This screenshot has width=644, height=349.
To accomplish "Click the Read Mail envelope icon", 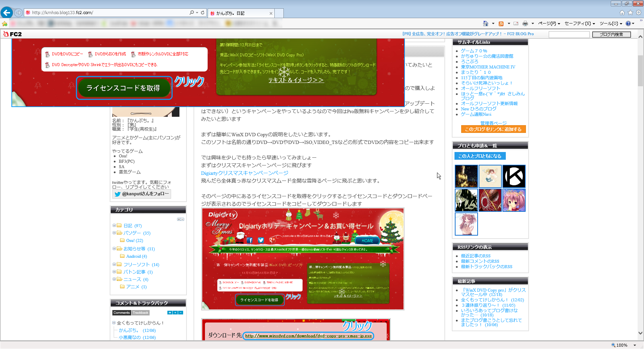I will coord(516,23).
